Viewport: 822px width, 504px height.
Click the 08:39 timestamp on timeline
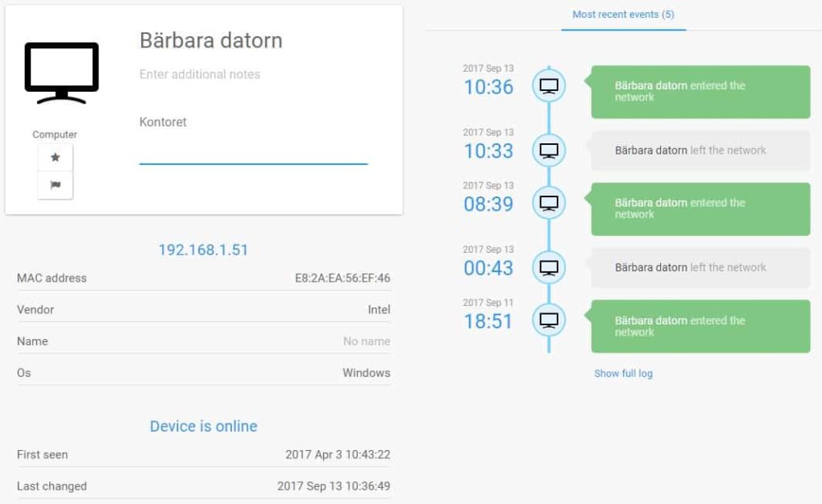pos(488,204)
